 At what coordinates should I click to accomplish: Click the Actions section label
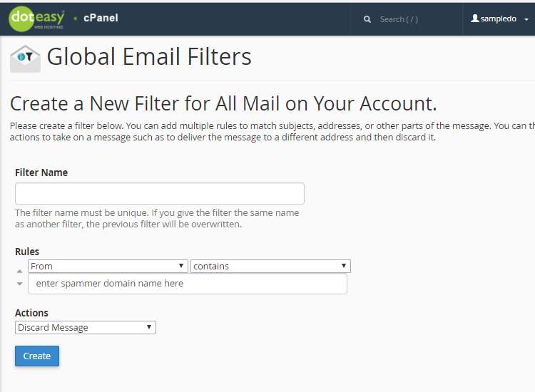[x=31, y=313]
